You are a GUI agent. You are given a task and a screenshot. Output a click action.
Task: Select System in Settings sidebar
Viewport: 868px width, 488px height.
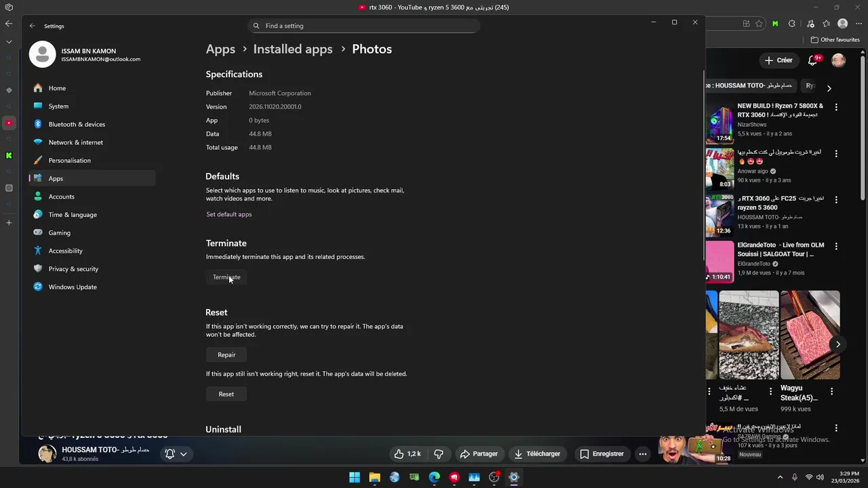(x=92, y=106)
